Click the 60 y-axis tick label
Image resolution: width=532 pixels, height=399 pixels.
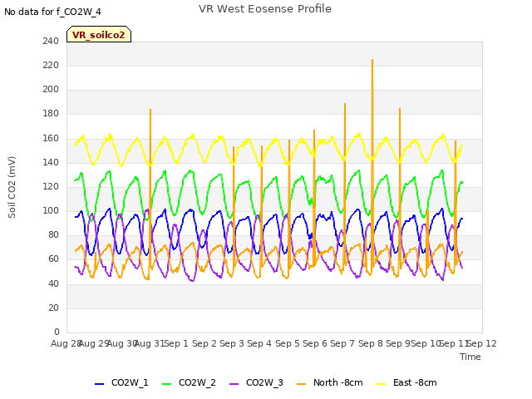[x=53, y=259]
